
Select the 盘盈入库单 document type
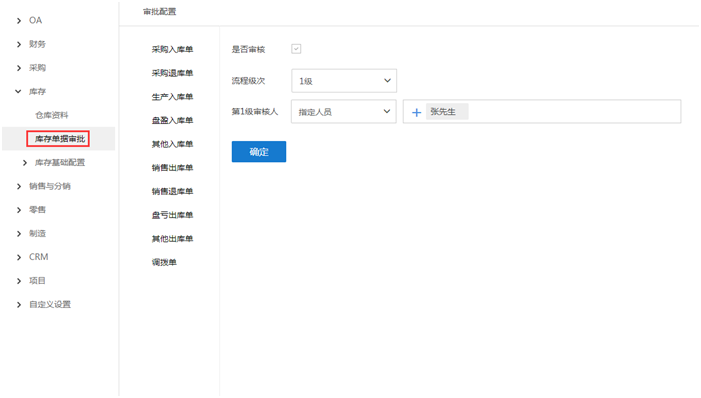click(172, 121)
